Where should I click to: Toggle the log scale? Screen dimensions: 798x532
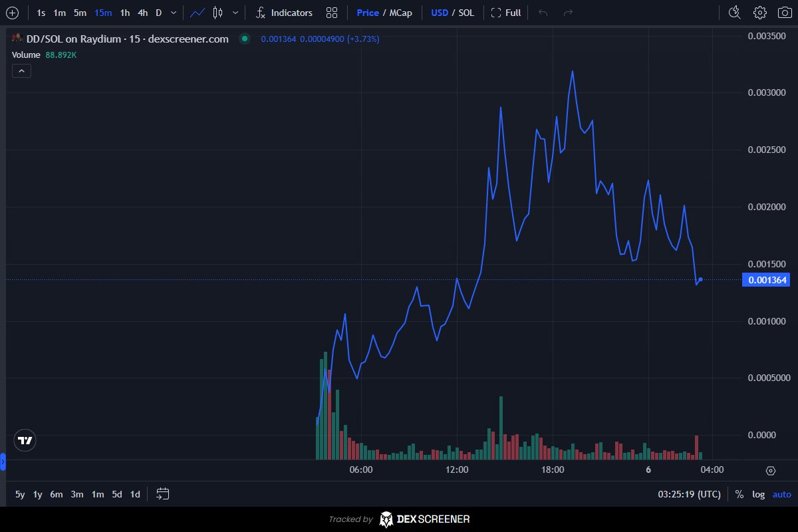pos(759,494)
